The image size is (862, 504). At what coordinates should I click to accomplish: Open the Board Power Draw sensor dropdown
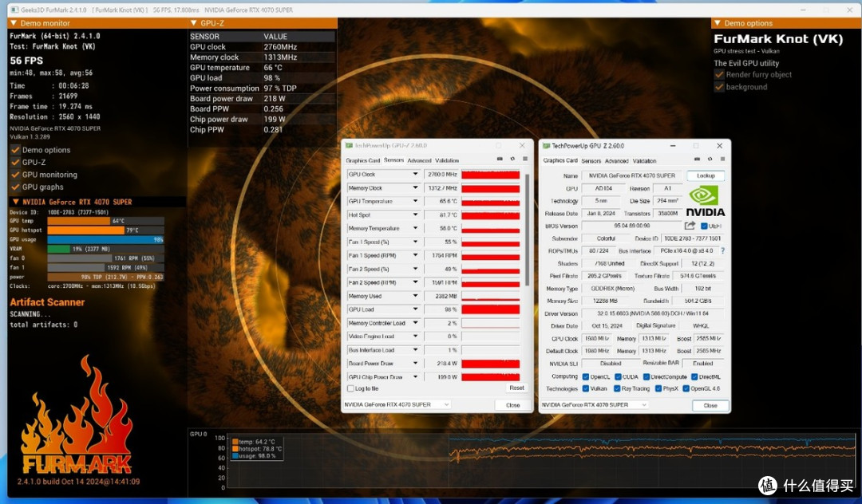click(x=416, y=363)
